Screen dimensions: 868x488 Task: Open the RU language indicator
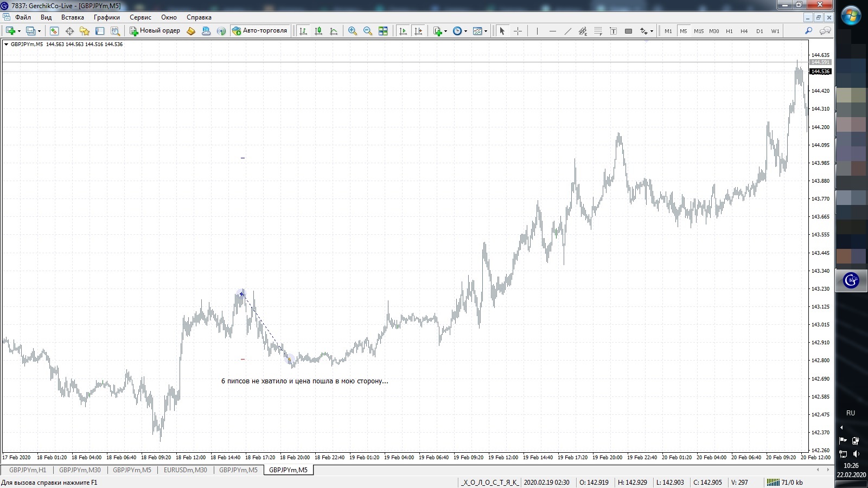click(851, 413)
